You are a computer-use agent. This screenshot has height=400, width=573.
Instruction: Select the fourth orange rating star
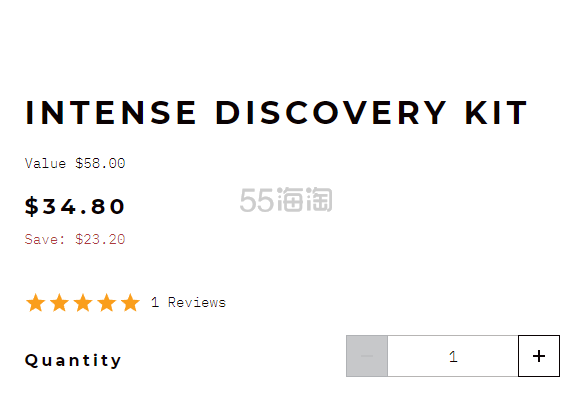pos(107,303)
